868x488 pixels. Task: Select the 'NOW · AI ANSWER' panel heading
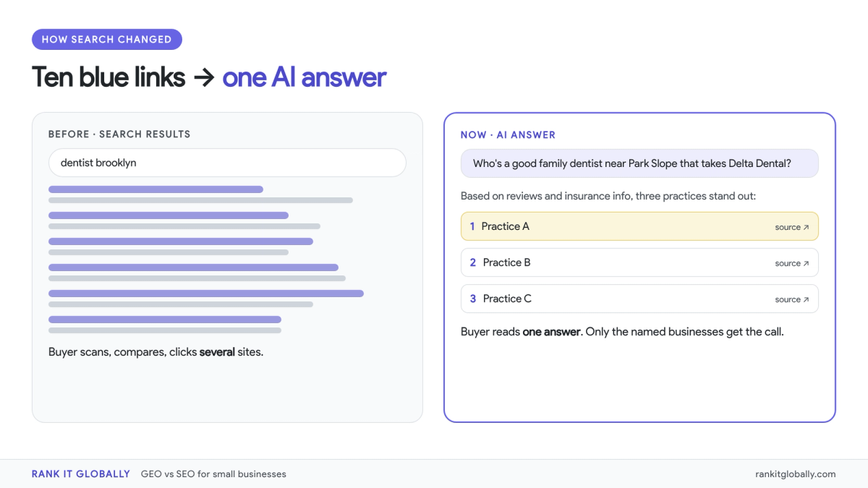[509, 135]
